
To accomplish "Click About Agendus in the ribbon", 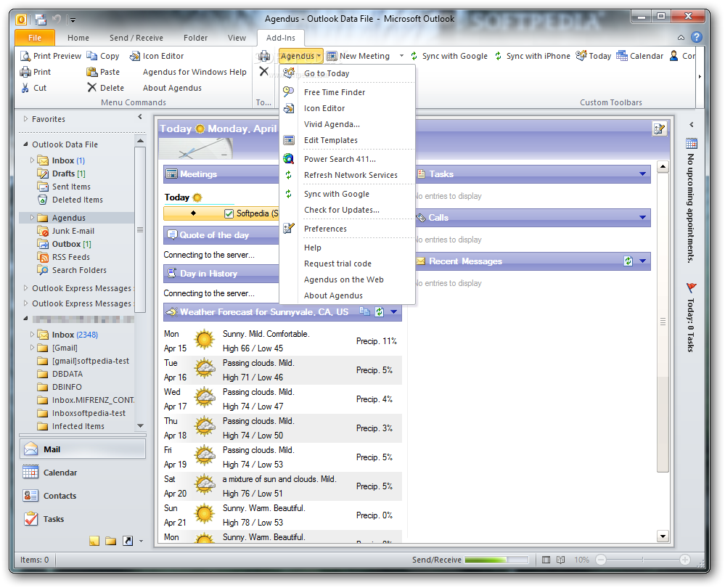I will [x=172, y=88].
